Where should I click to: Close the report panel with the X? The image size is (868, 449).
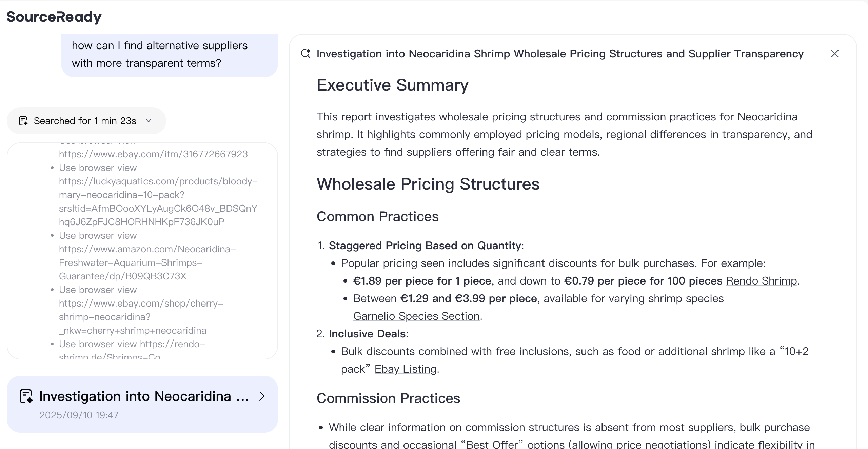point(834,54)
